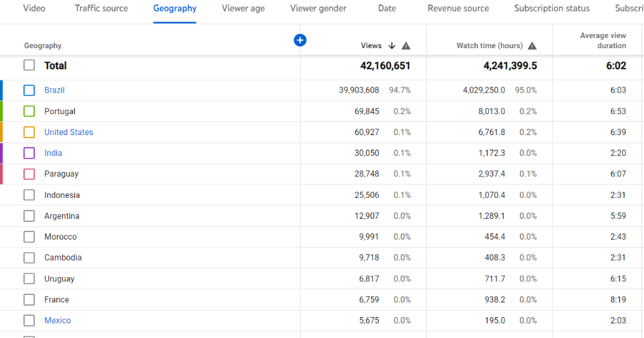Click the warning triangle beside Watch time

[532, 46]
